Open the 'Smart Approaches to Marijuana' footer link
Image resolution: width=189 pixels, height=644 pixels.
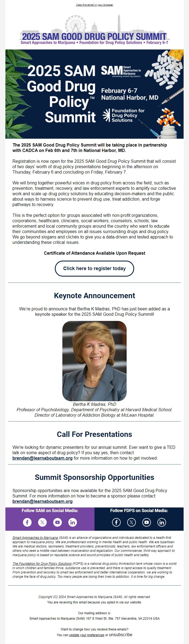35,537
